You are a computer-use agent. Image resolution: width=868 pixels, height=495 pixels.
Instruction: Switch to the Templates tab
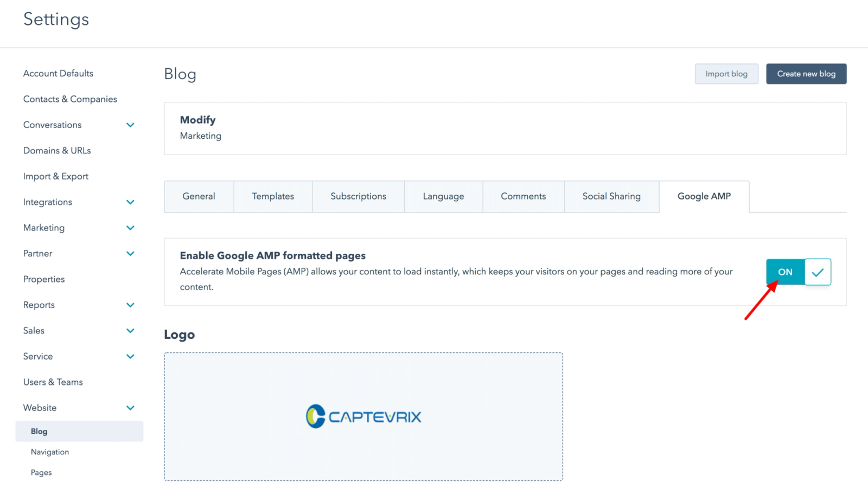[x=273, y=196]
